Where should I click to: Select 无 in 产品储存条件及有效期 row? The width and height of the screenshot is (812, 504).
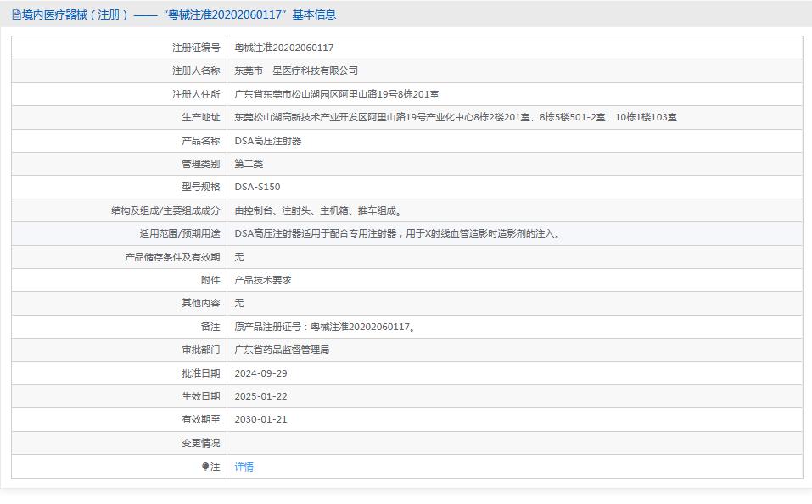pyautogui.click(x=239, y=257)
